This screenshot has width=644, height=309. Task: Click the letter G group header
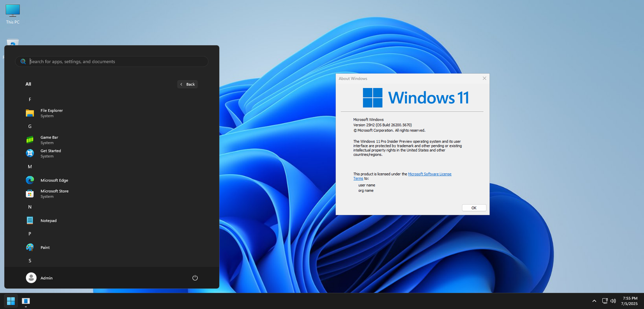(30, 126)
